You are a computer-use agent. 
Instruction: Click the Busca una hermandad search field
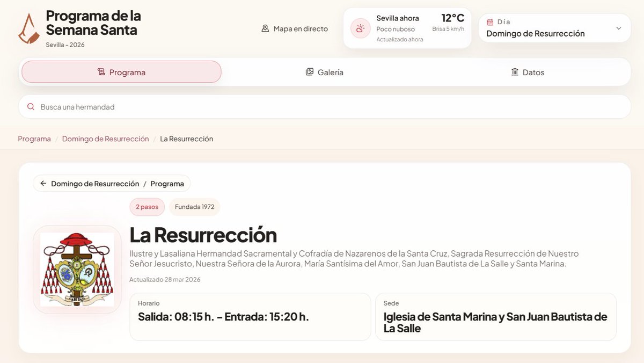(x=325, y=107)
